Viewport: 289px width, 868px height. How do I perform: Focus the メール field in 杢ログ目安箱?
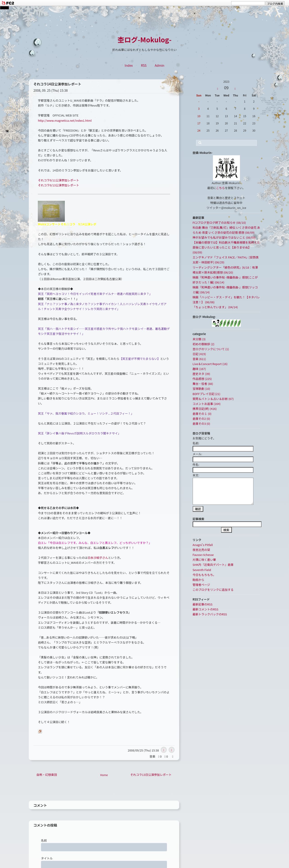click(223, 459)
